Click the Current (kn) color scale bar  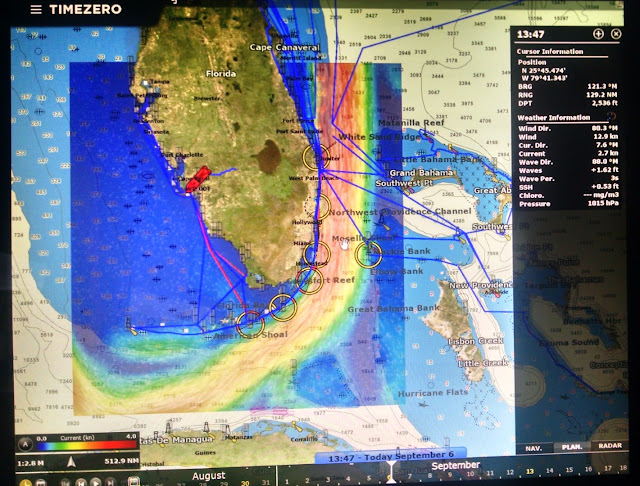[87, 445]
